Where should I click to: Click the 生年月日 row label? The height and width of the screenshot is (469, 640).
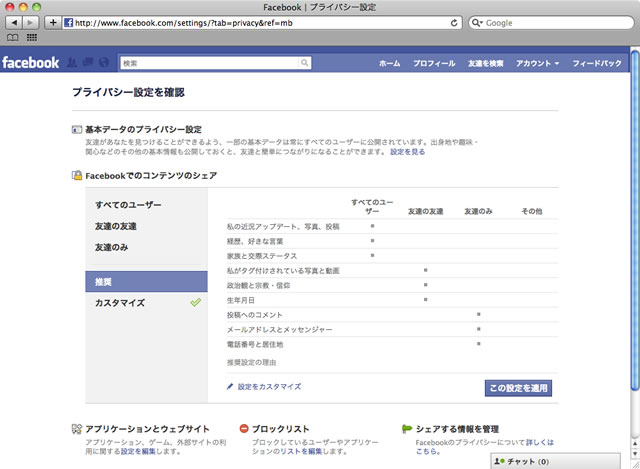tap(241, 300)
